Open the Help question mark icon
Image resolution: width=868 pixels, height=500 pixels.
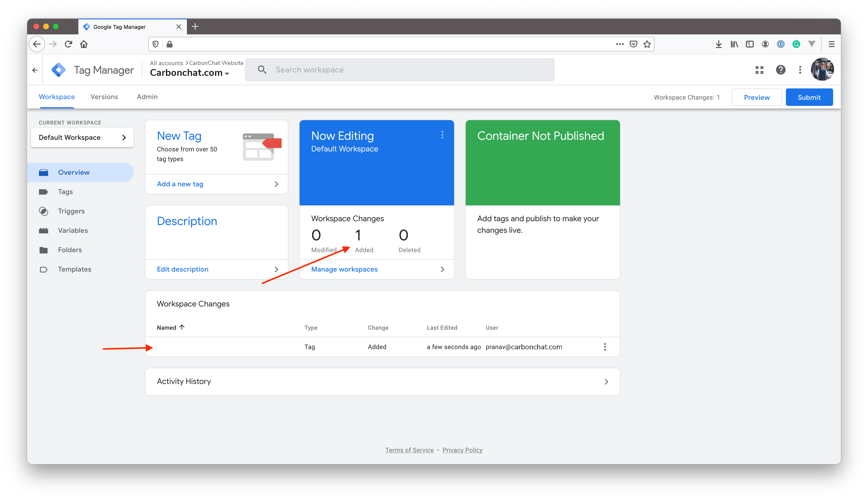[781, 70]
